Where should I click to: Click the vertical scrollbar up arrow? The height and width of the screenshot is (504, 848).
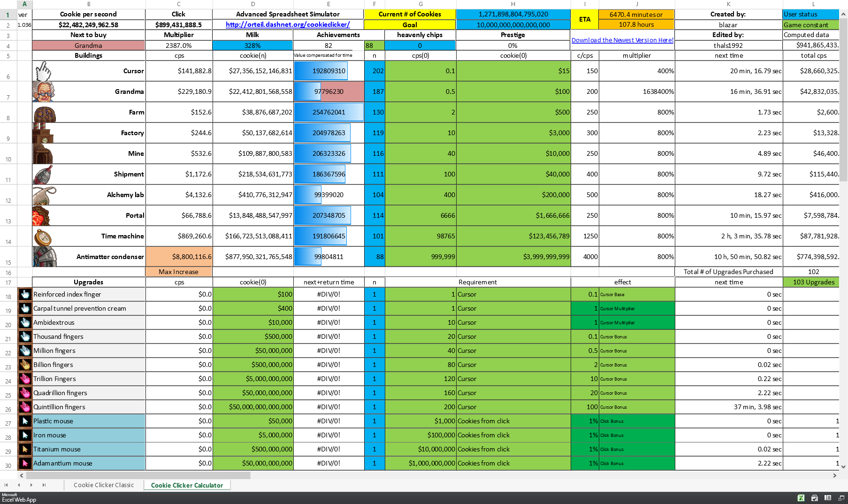(x=843, y=14)
